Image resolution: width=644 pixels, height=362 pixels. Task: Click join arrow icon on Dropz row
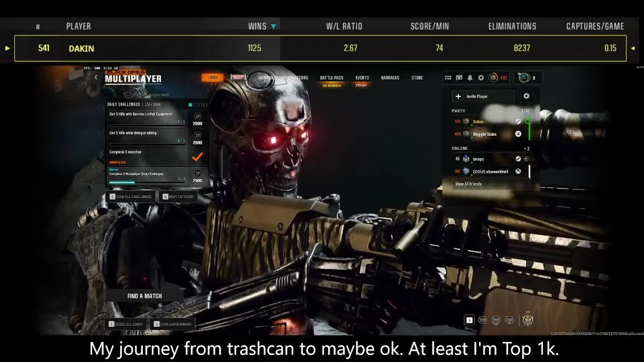click(526, 159)
